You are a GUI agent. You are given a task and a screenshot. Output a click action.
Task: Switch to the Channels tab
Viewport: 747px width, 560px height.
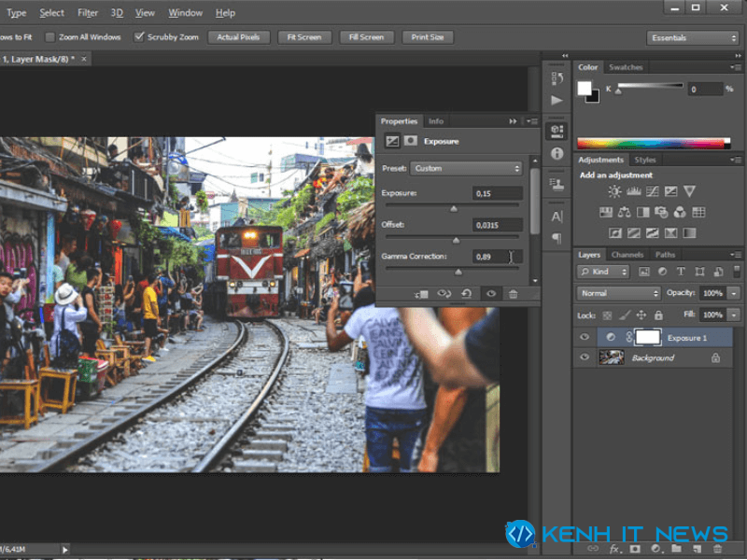627,255
